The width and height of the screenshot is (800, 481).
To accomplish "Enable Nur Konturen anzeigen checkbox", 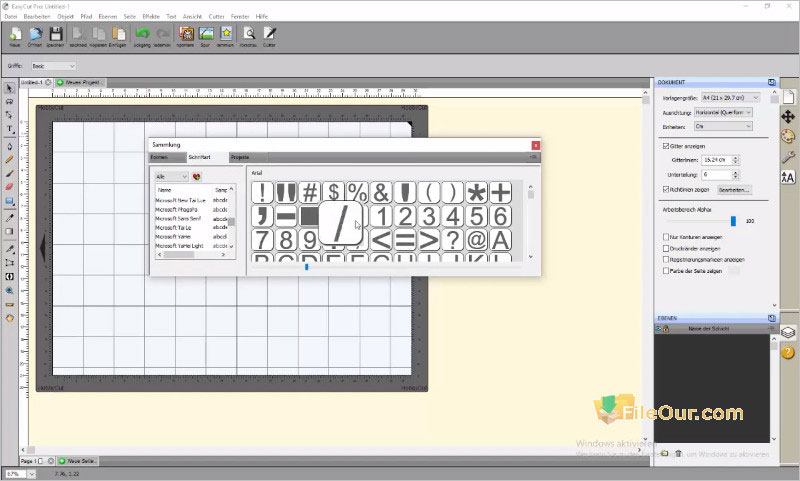I will coord(666,237).
